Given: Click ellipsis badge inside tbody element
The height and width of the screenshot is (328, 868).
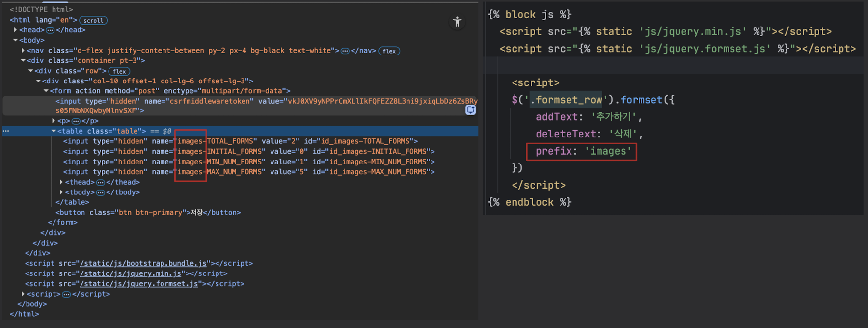Looking at the screenshot, I should (x=100, y=193).
